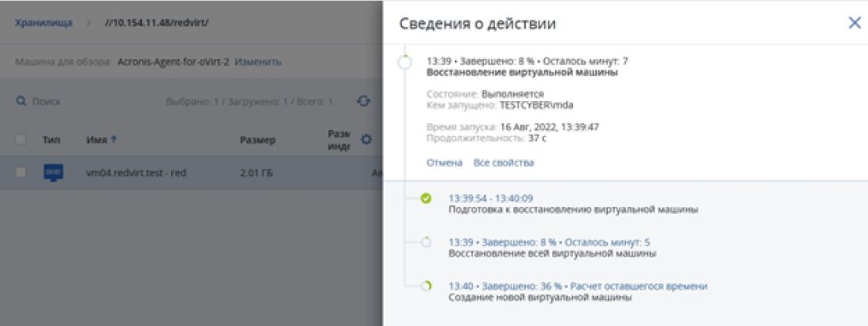Click the oVirt type icon for vm04.redvirt.test

[53, 172]
